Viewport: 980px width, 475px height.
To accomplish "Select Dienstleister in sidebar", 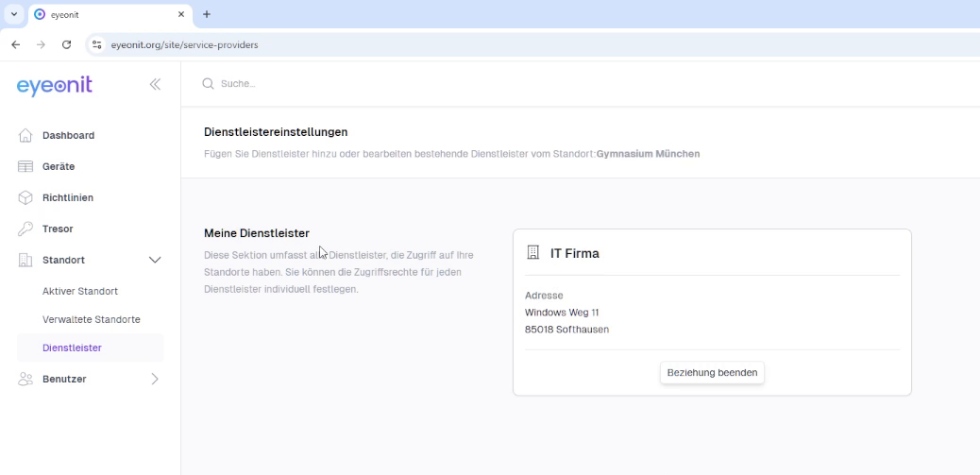I will pos(72,348).
